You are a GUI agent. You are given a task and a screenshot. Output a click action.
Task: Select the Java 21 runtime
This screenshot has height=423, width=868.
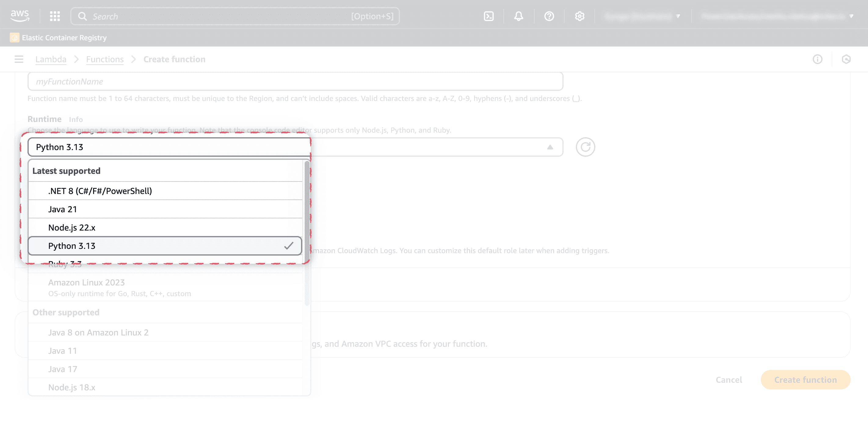pyautogui.click(x=165, y=209)
